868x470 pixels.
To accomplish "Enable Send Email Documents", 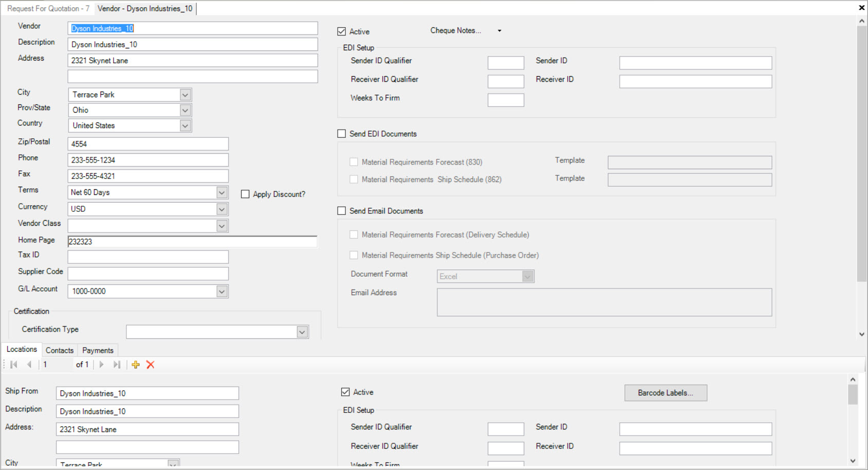I will point(342,211).
